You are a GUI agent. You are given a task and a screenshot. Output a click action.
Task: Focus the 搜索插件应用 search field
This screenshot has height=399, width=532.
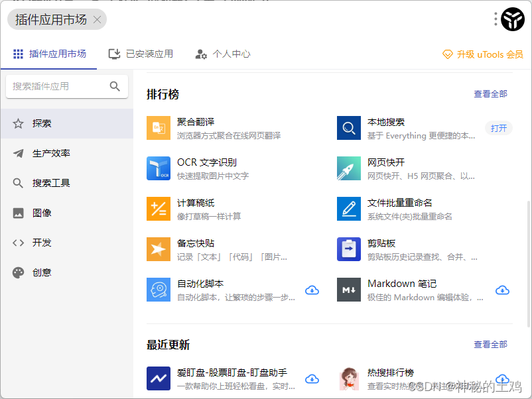(x=67, y=86)
